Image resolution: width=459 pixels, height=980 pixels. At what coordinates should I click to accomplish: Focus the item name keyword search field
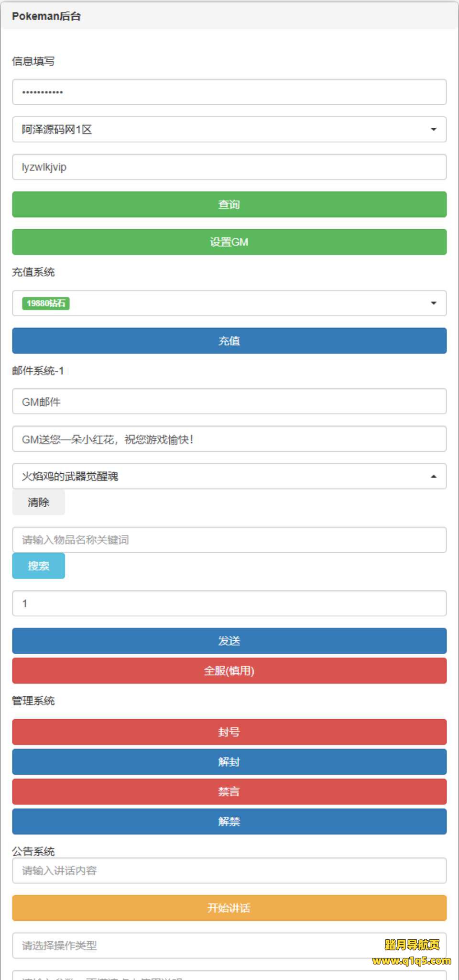click(x=229, y=540)
